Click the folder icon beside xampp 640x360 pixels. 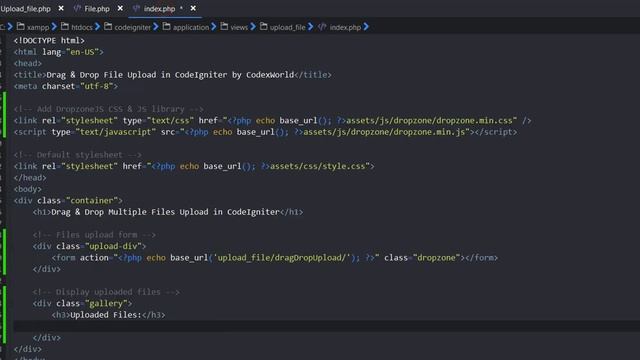coord(20,27)
